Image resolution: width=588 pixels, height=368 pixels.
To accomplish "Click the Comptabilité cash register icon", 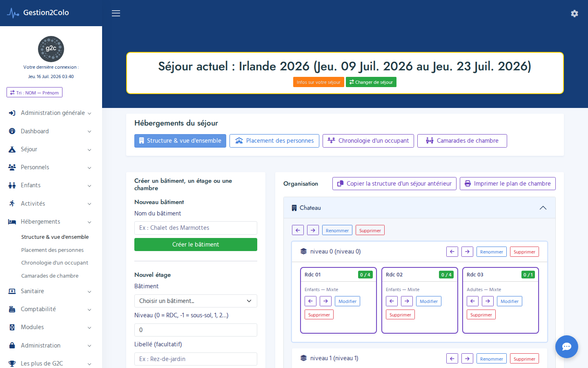I will coord(12,309).
